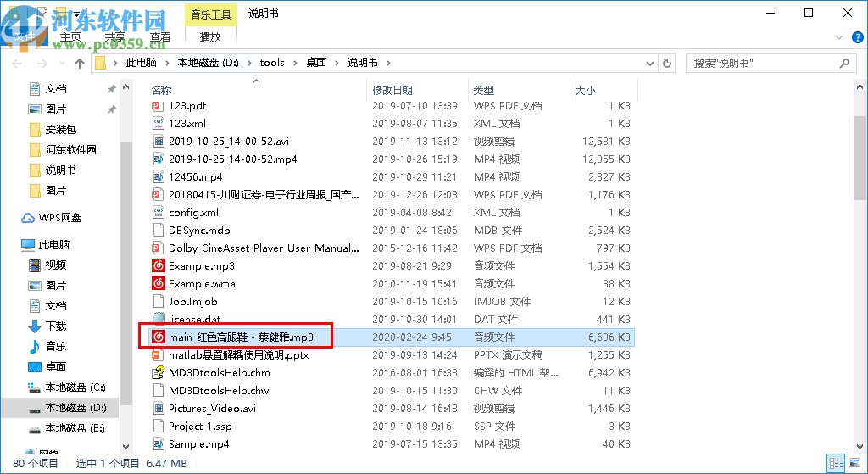This screenshot has height=474, width=868.
Task: Click the IMJOB 文件 type cell
Action: coord(502,302)
